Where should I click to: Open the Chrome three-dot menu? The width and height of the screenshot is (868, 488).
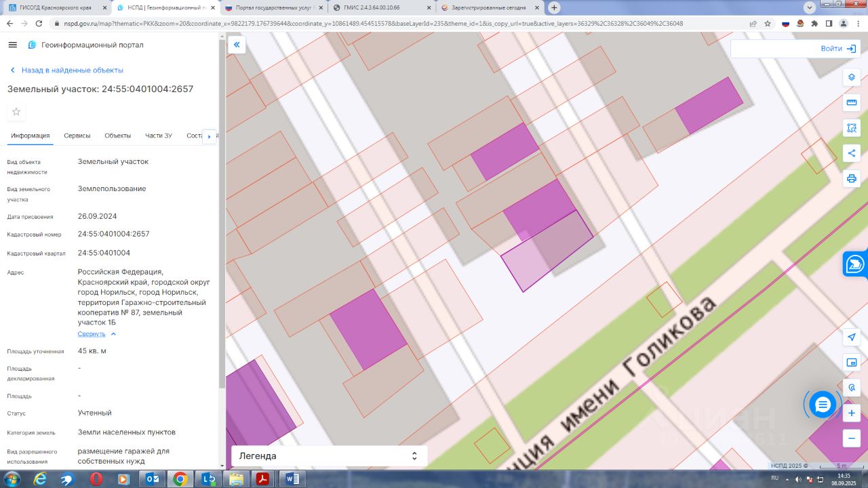[x=858, y=23]
